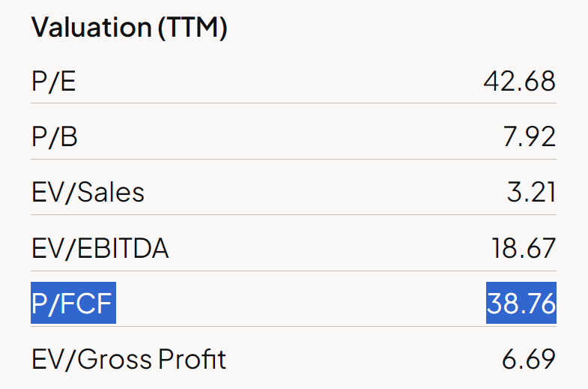
Task: Click the P/B value 7.92
Action: click(529, 136)
